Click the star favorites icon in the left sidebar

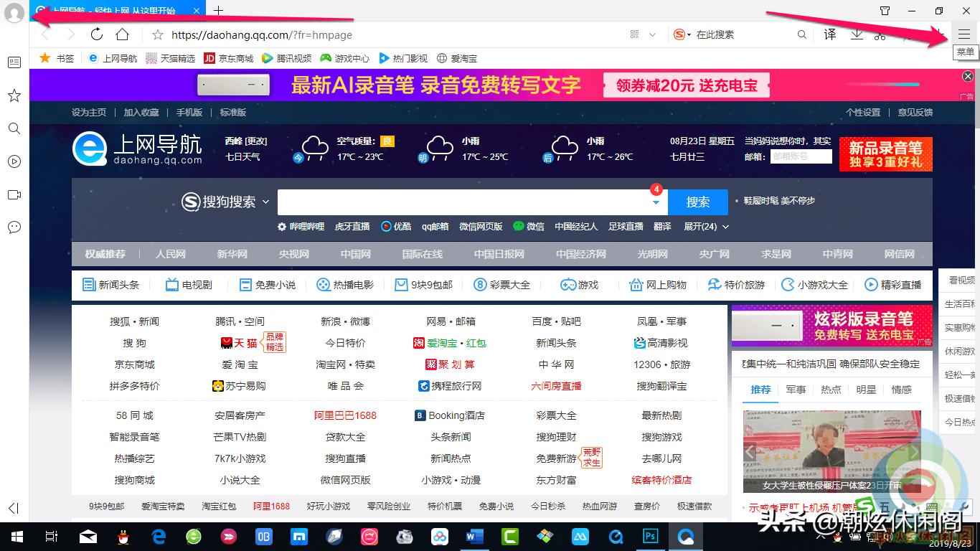(14, 95)
